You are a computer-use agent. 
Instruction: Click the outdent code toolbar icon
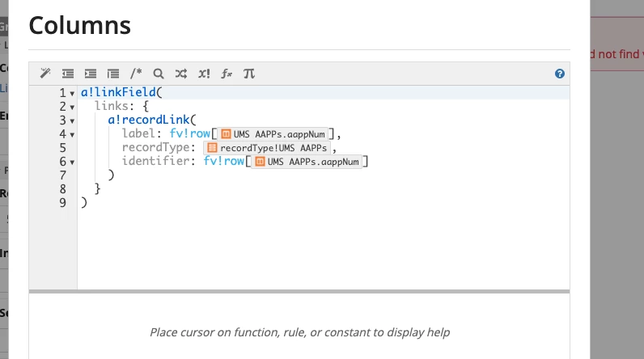68,74
